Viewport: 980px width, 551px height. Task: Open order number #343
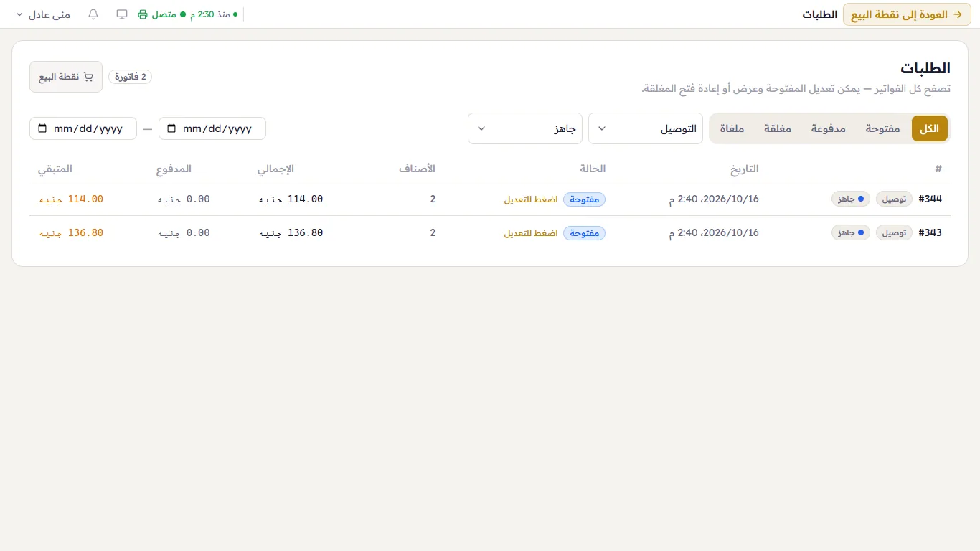(x=930, y=233)
